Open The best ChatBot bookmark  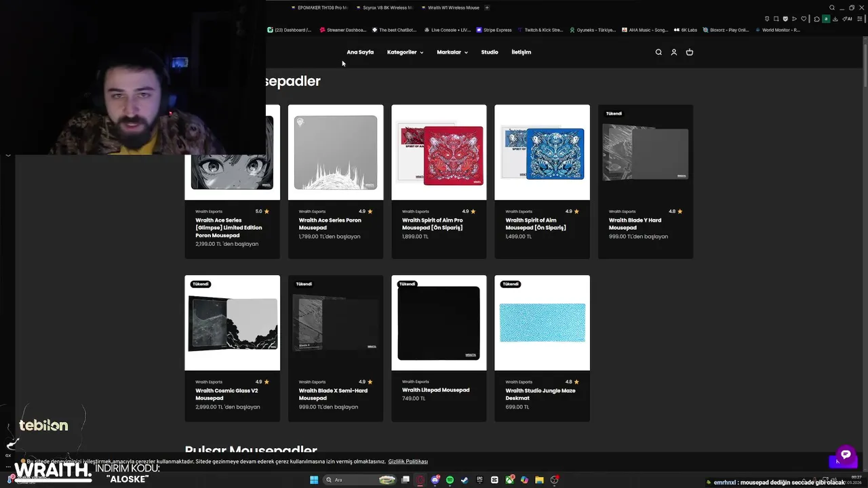coord(393,30)
